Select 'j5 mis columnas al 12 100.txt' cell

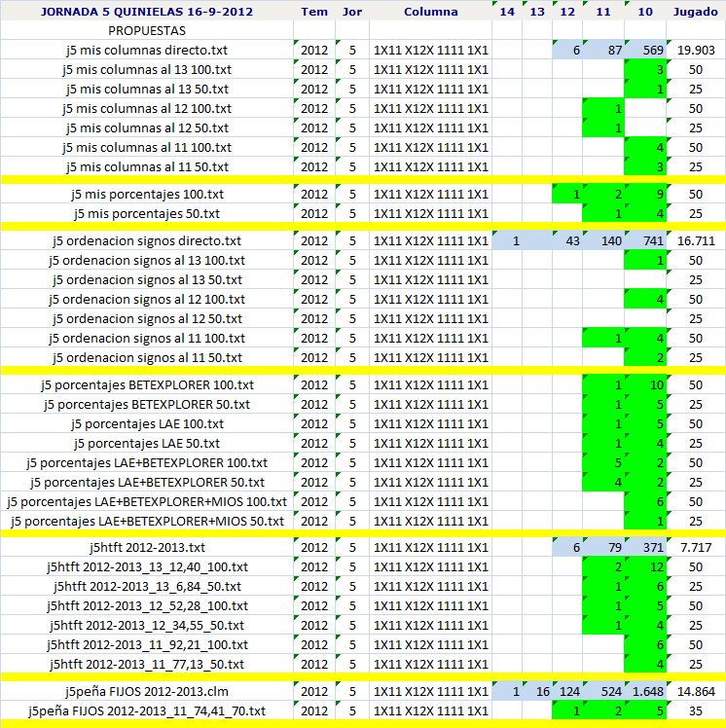click(x=147, y=109)
